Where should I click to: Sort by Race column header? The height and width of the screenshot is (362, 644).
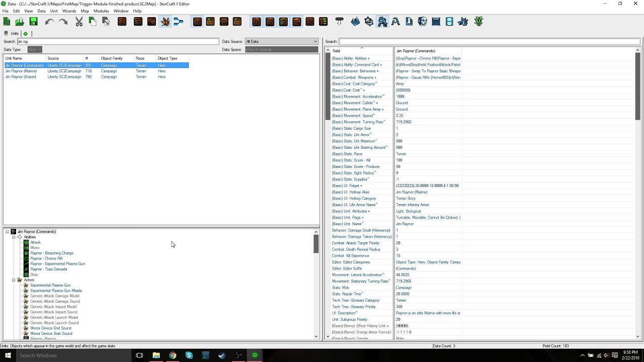[144, 58]
